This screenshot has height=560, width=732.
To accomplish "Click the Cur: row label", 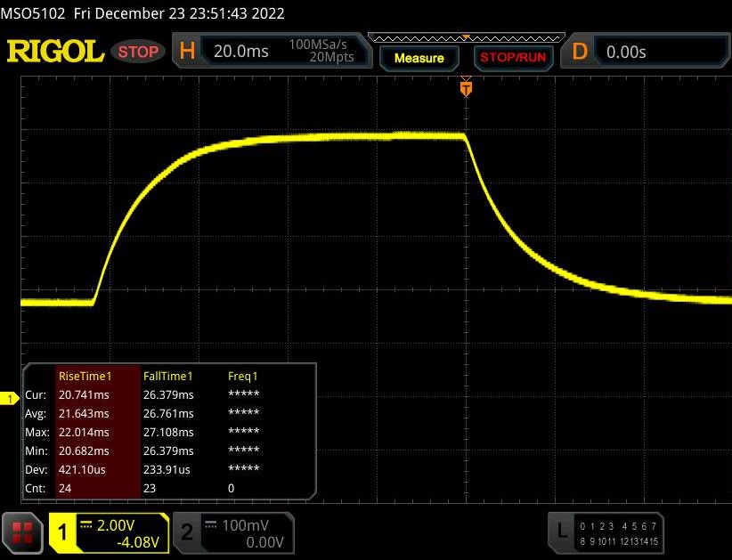I will tap(36, 394).
